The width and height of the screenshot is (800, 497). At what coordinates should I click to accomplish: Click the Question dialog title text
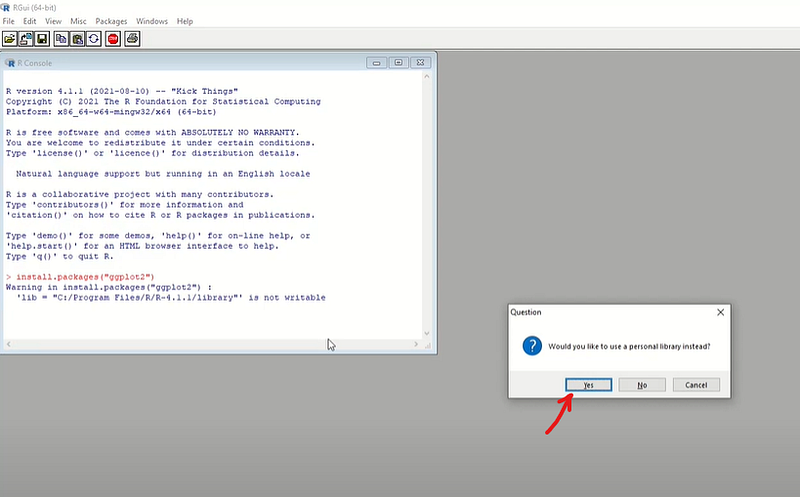point(526,312)
